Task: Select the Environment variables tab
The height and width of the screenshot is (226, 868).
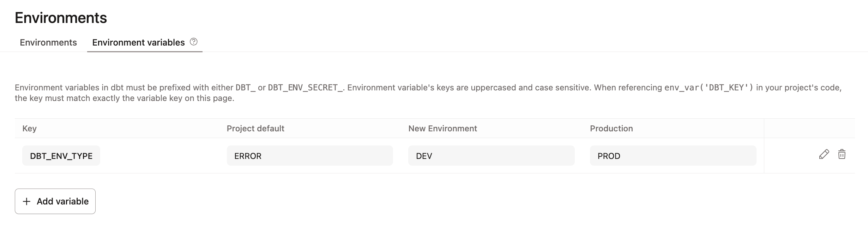Action: pos(138,42)
